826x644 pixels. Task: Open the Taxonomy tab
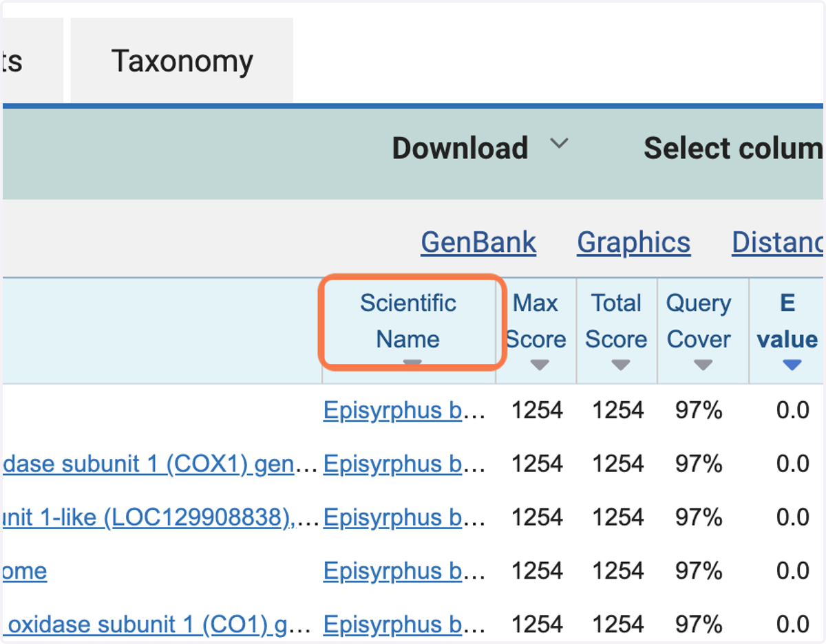click(182, 61)
